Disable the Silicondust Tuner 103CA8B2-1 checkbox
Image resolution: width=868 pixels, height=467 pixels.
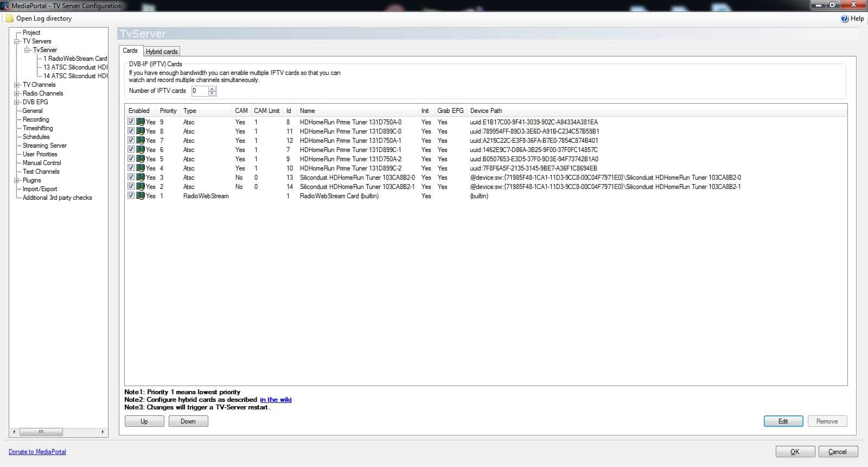click(x=131, y=187)
